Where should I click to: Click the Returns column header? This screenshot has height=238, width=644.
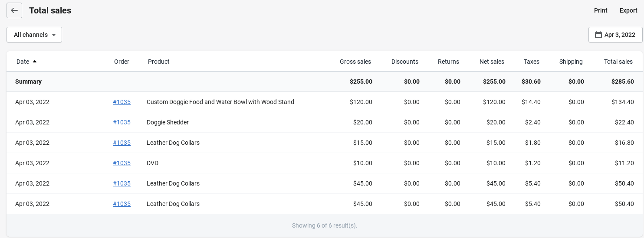click(448, 62)
